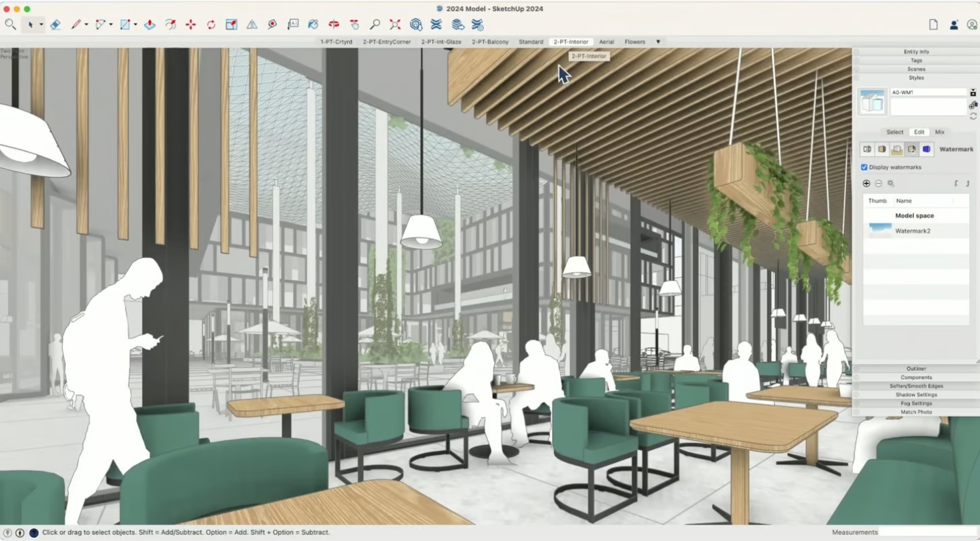980x541 pixels.
Task: Uncheck Display watermarks
Action: tap(865, 167)
